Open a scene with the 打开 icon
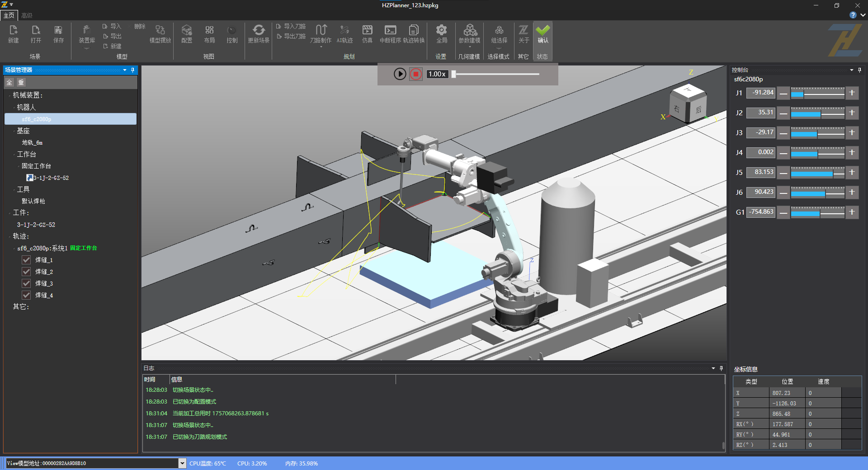868x470 pixels. 36,34
